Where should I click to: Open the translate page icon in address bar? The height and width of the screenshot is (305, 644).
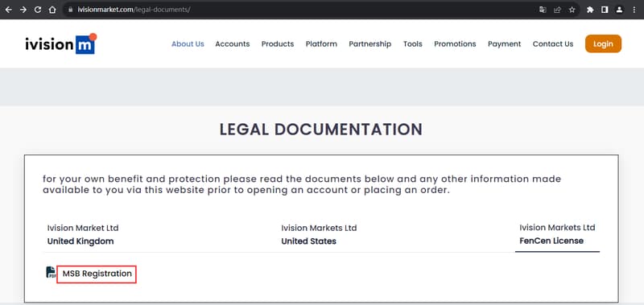[543, 10]
